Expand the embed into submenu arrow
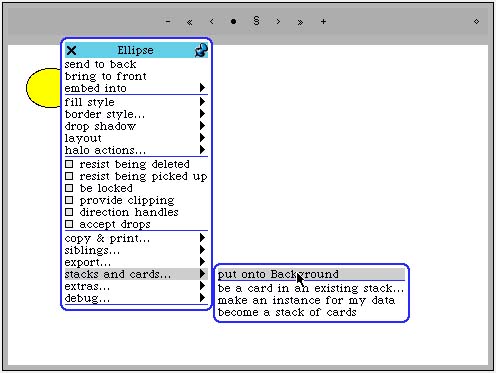The image size is (496, 373). pos(202,88)
